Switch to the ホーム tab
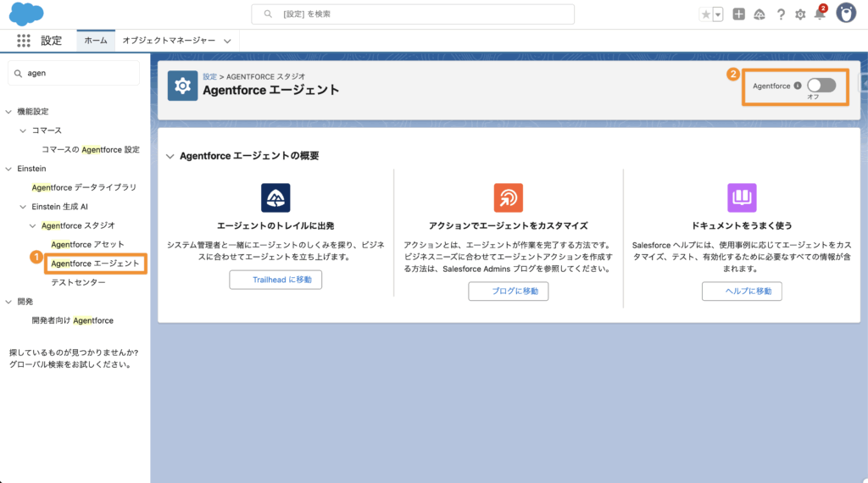868x483 pixels. pos(96,41)
